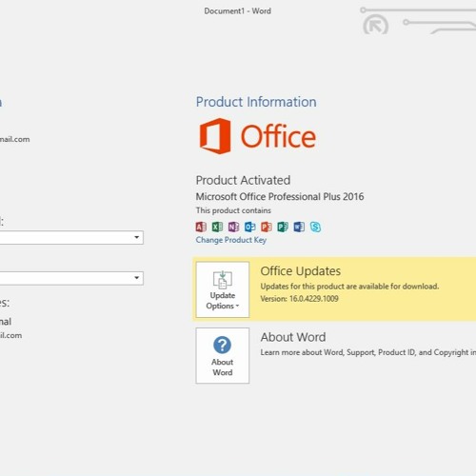The image size is (476, 476).
Task: Expand the lower dropdown on the left
Action: (x=137, y=278)
